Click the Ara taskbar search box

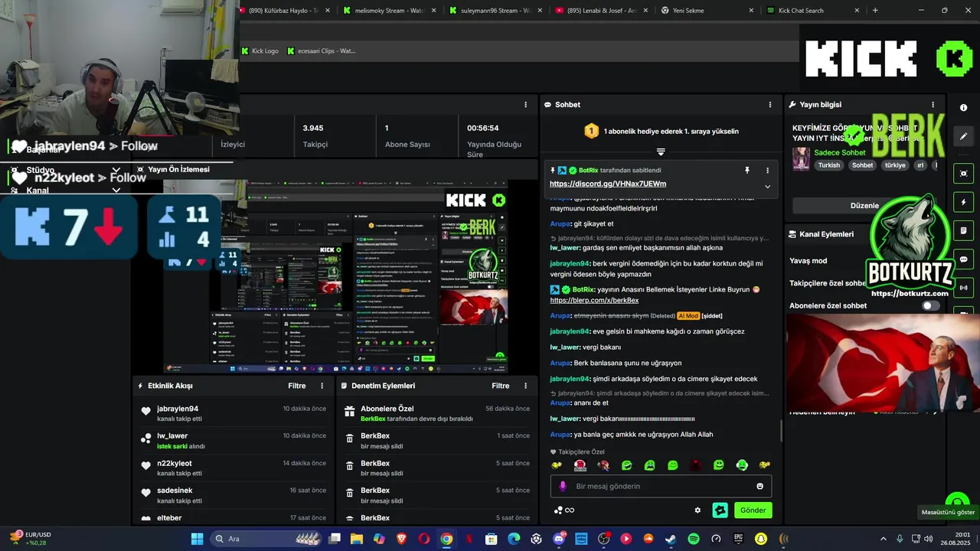[264, 539]
